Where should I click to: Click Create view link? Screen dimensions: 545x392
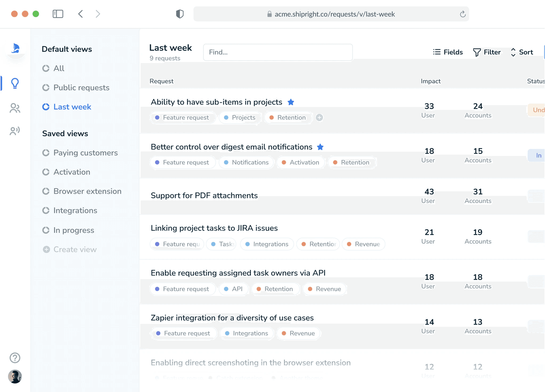click(75, 249)
